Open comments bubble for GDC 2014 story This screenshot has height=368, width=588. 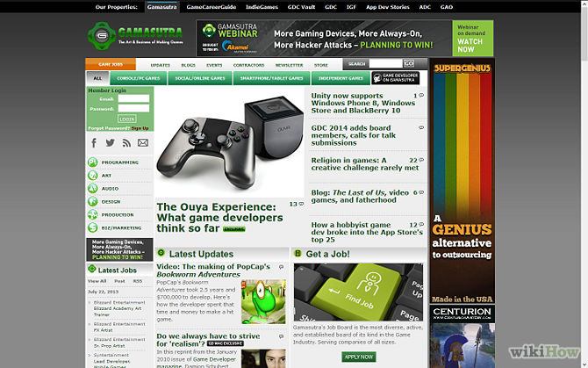(x=421, y=128)
